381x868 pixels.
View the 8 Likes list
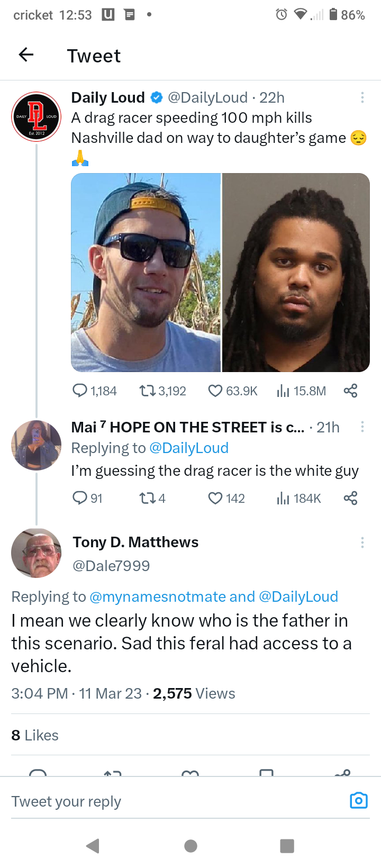pos(35,735)
